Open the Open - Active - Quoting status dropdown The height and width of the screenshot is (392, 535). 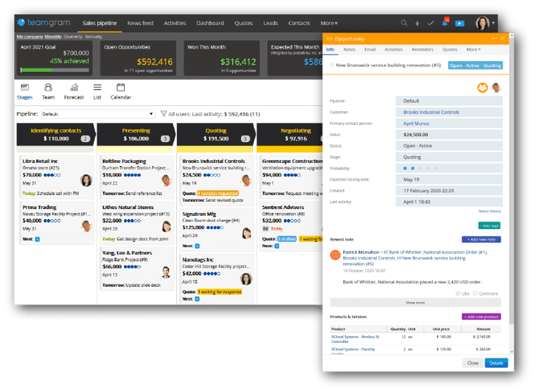pyautogui.click(x=475, y=65)
